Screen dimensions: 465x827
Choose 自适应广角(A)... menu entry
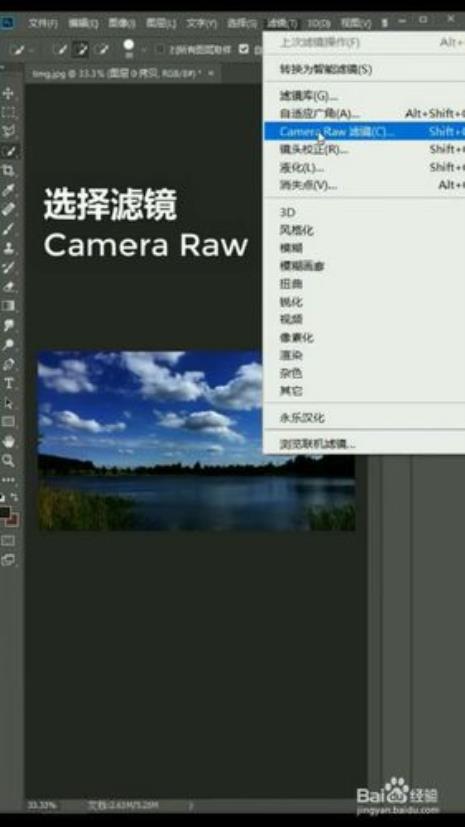364,113
